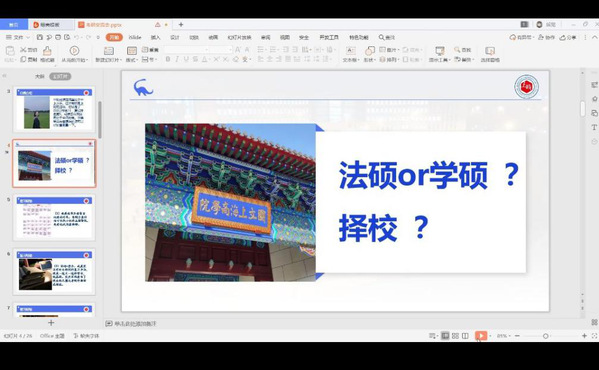
Task: Collapse the ribbon with the chevron
Action: (x=594, y=37)
